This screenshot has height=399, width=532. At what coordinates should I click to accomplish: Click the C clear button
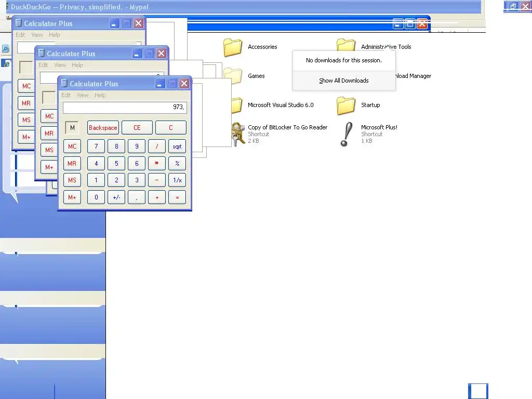[170, 128]
